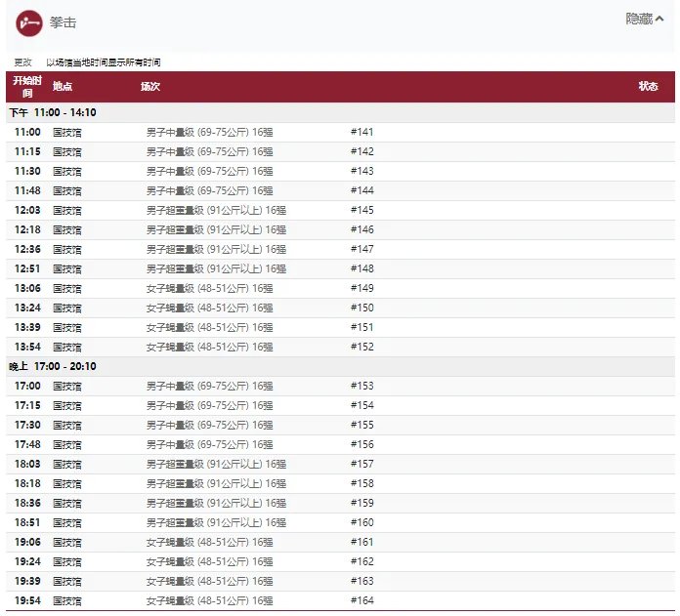The width and height of the screenshot is (680, 616).
Task: Select match number #157
Action: (361, 464)
